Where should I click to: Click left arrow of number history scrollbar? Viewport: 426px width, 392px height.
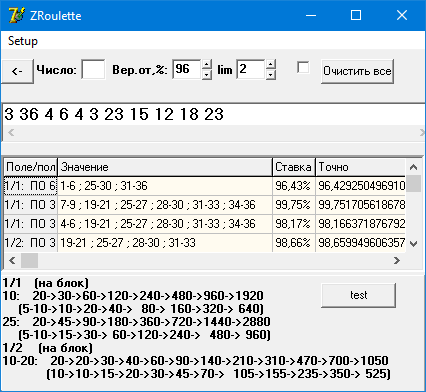coord(11,133)
